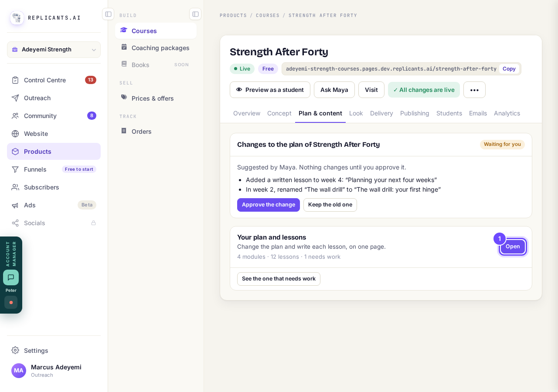Click See the one that needs work

click(279, 279)
